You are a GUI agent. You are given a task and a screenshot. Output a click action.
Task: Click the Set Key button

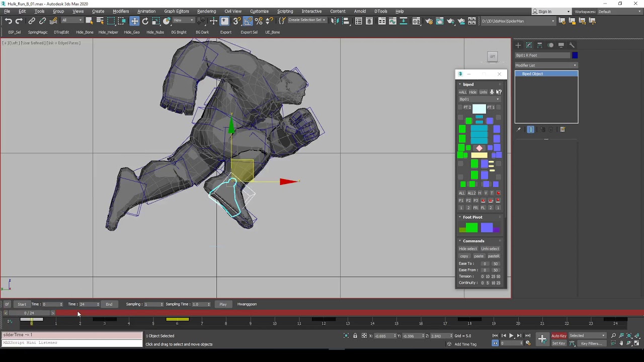click(558, 343)
